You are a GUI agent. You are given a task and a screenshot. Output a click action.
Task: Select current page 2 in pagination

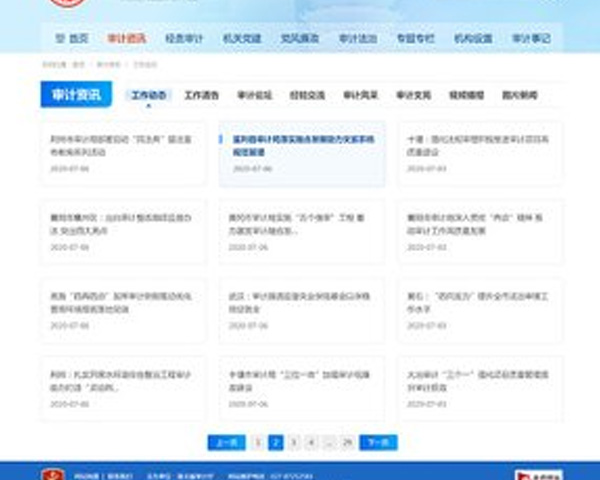click(x=276, y=442)
